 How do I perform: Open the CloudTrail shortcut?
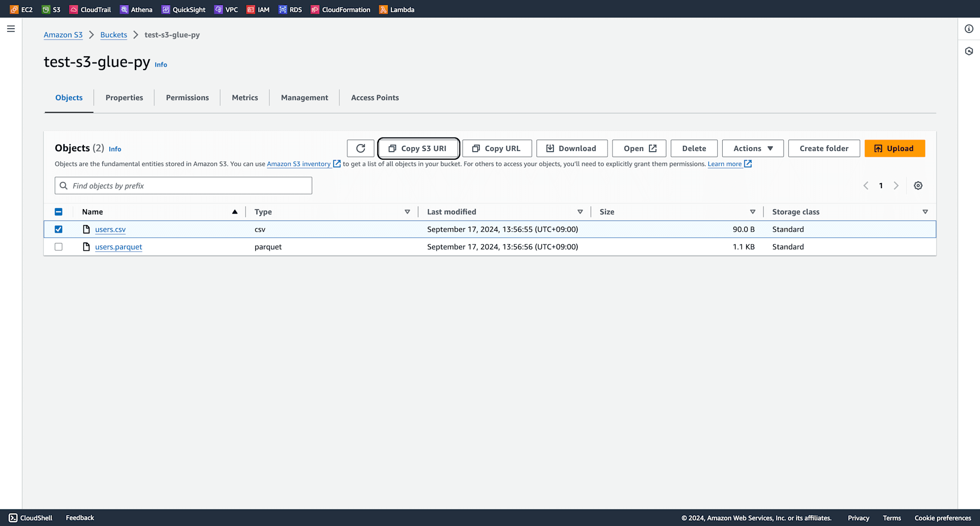click(90, 9)
